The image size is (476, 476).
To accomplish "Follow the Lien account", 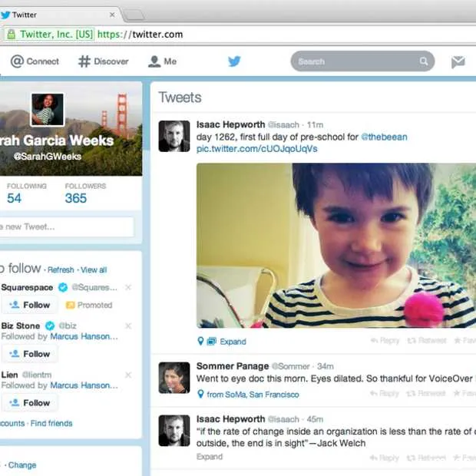I will pyautogui.click(x=29, y=402).
